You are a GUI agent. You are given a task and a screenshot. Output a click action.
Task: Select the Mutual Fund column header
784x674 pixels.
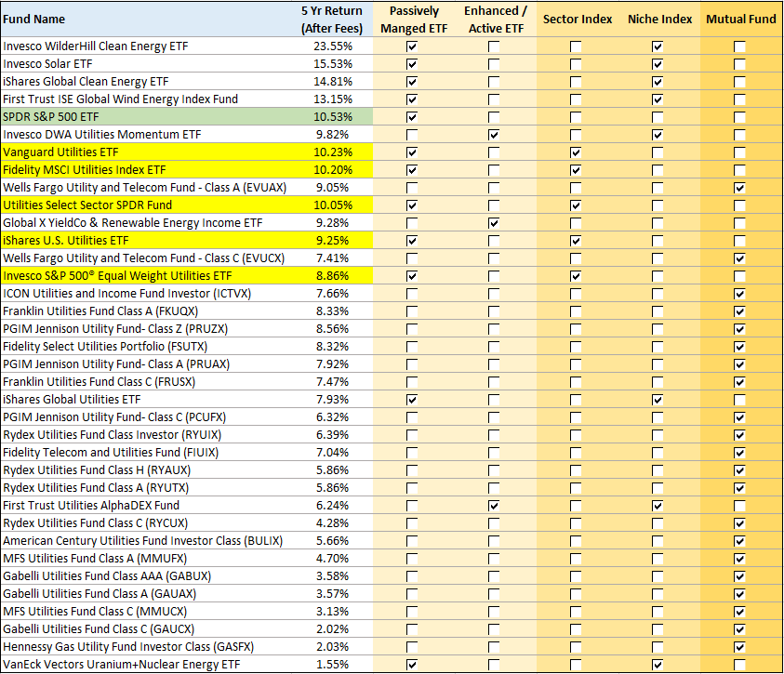click(741, 19)
